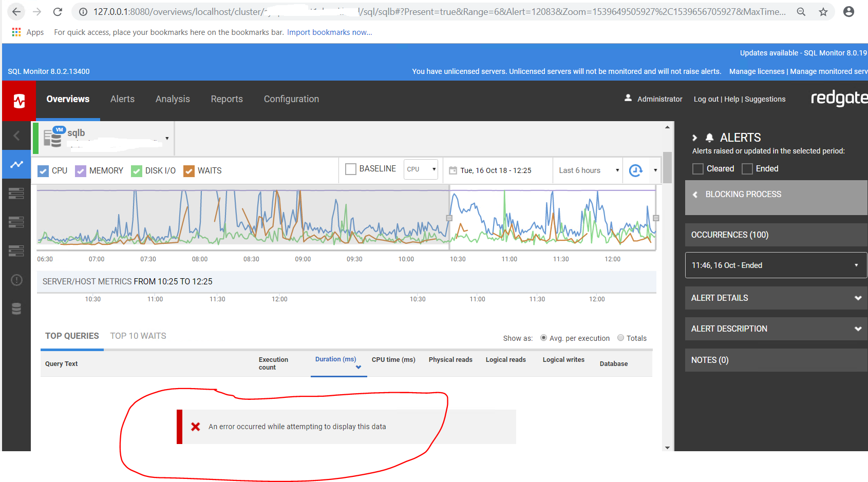Open the Analysis navigation tab
Image resolution: width=868 pixels, height=482 pixels.
tap(173, 99)
